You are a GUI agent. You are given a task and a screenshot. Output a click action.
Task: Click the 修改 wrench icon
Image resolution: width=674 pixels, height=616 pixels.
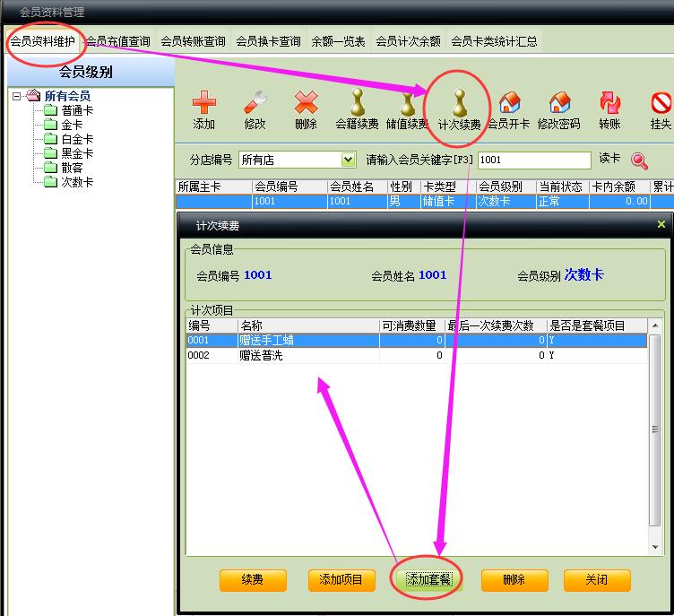click(x=255, y=103)
